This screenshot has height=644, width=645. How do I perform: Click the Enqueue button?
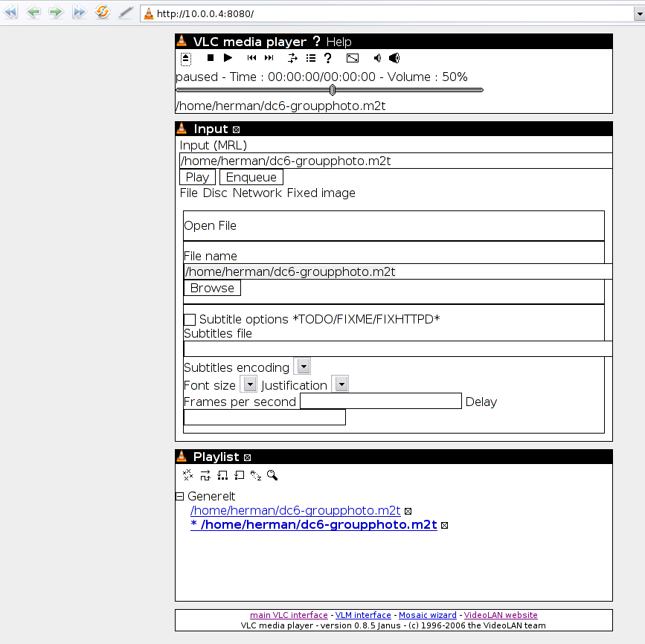pos(251,177)
